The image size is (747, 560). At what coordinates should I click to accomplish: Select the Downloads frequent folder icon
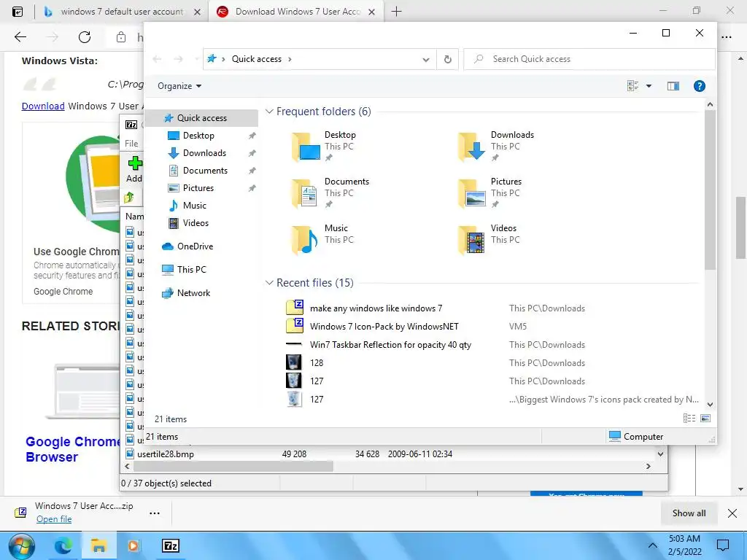pyautogui.click(x=472, y=147)
